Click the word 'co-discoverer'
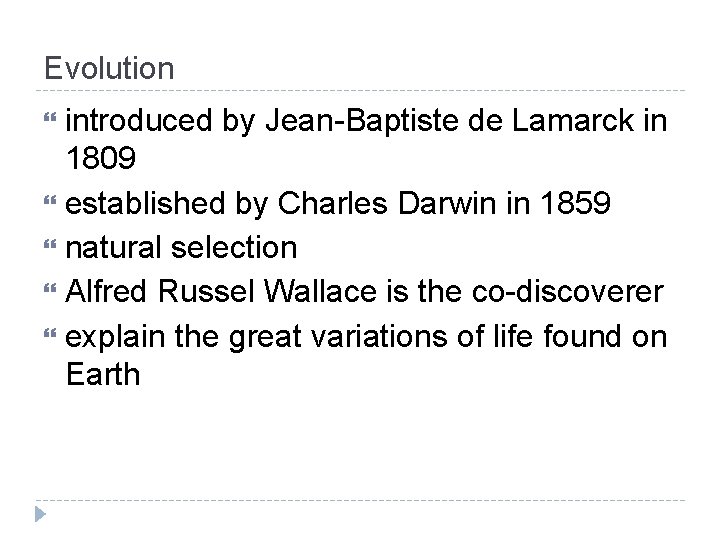The height and width of the screenshot is (540, 720). 568,291
